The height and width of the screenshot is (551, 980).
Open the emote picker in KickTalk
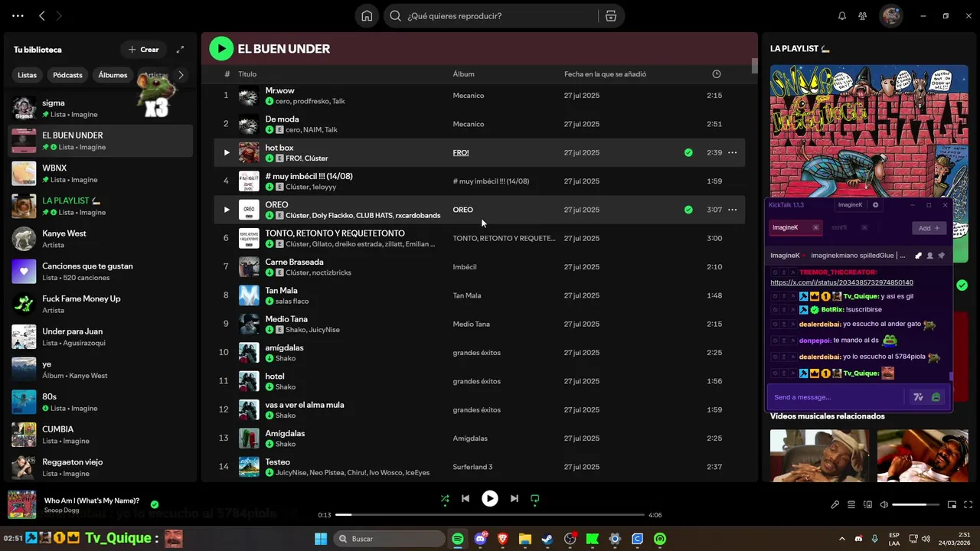tap(936, 397)
